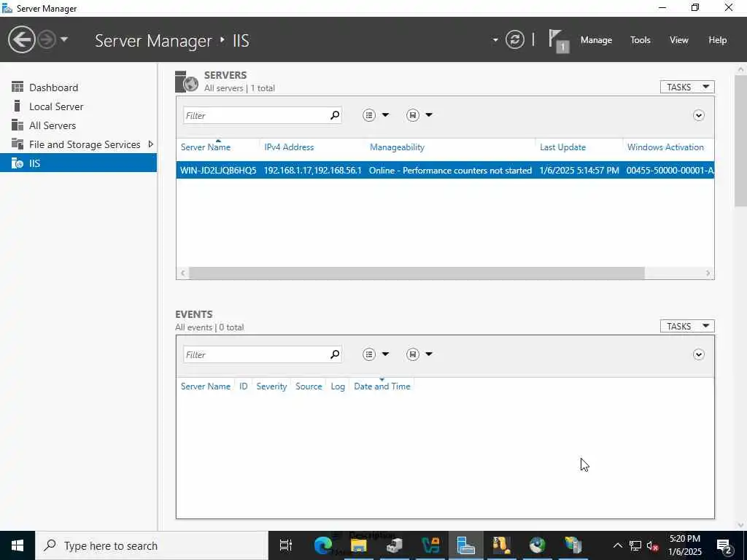747x560 pixels.
Task: Click the taskbar search box
Action: click(x=152, y=545)
